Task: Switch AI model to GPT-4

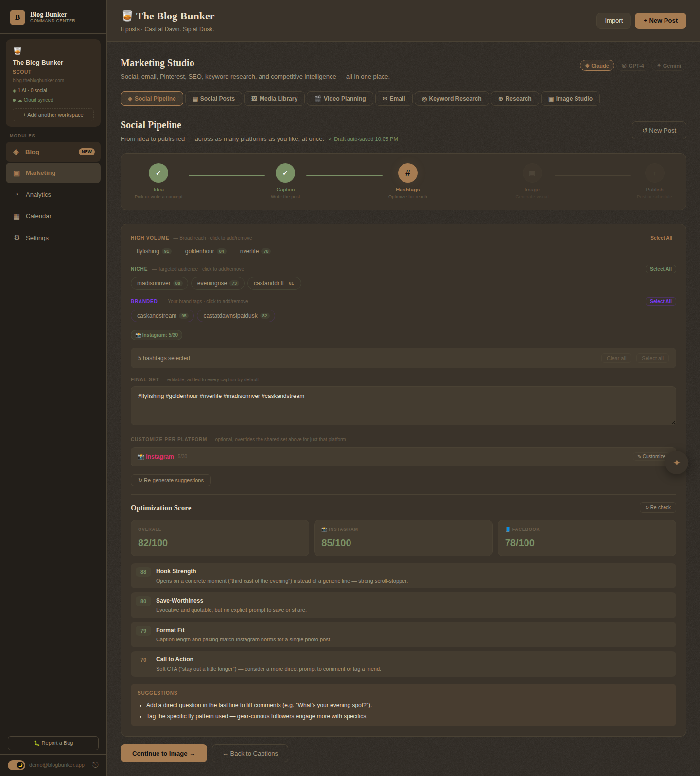Action: [633, 66]
